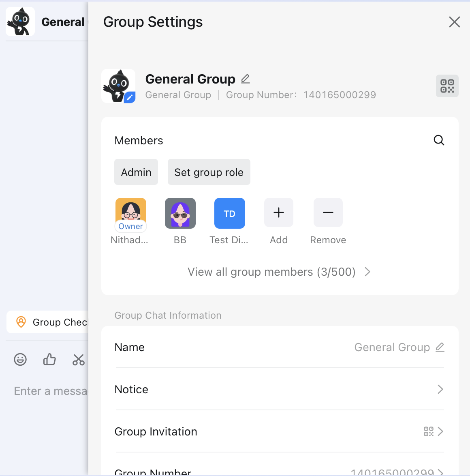This screenshot has width=470, height=476.
Task: Open the Group Invitation QR code icon
Action: point(428,431)
